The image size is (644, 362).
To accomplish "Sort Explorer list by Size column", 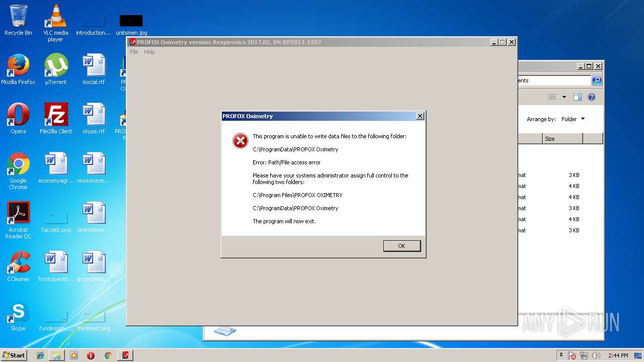I will point(562,139).
